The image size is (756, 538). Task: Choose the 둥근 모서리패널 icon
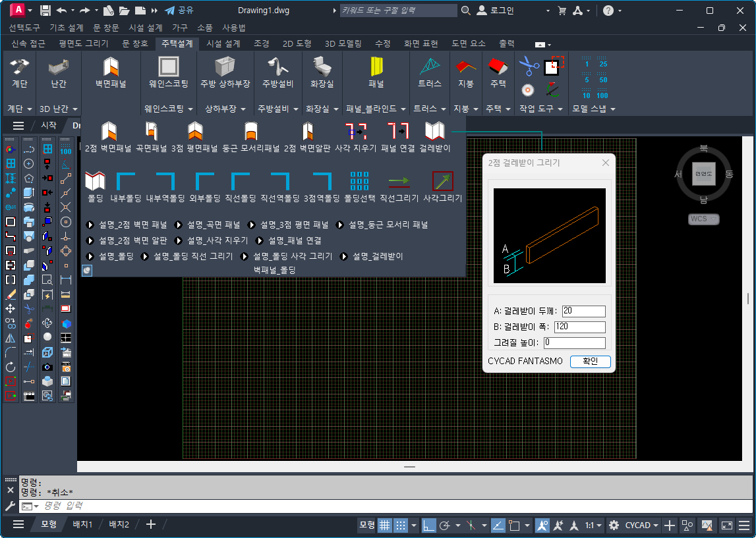[250, 132]
